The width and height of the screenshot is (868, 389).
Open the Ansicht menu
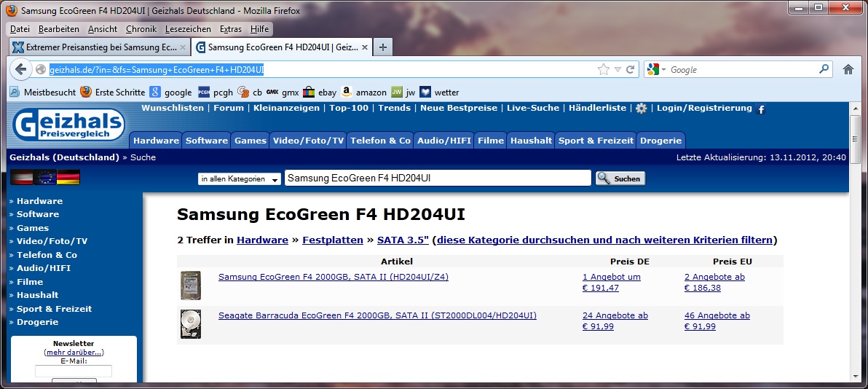(x=103, y=29)
